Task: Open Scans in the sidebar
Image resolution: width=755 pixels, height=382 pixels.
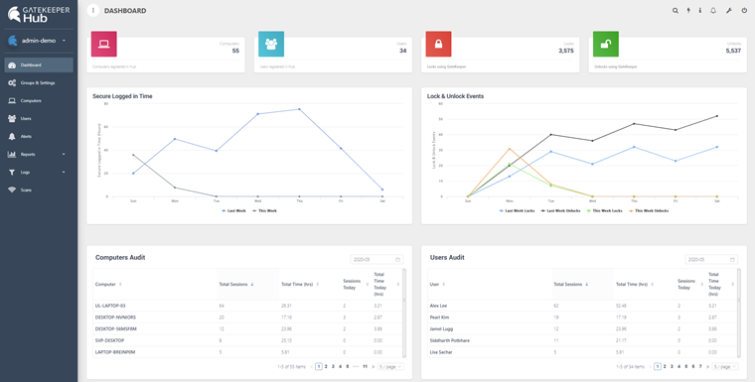Action: click(39, 190)
